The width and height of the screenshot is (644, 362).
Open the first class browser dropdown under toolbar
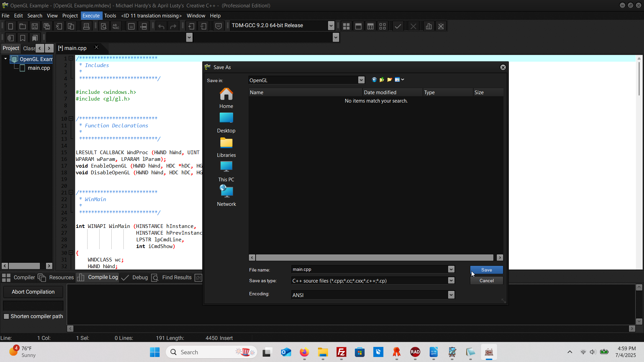(x=189, y=38)
